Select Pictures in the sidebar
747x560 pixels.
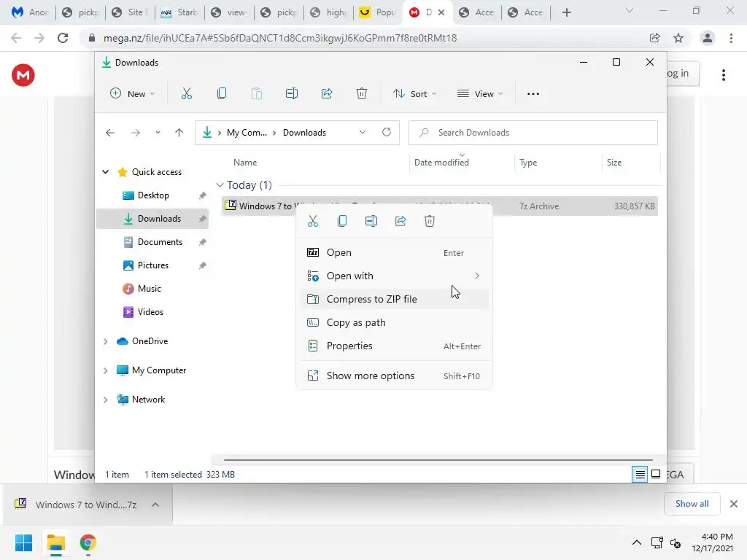click(x=152, y=265)
